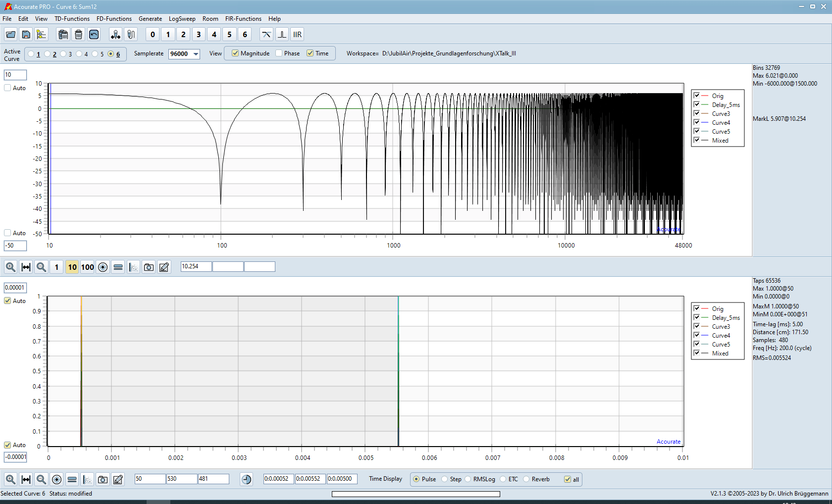Image resolution: width=832 pixels, height=504 pixels.
Task: Enable the Phase view checkbox
Action: (x=279, y=53)
